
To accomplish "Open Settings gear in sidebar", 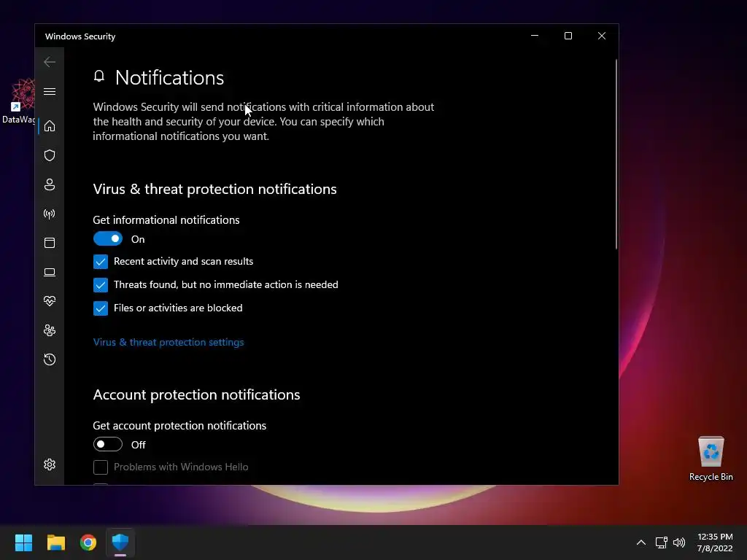I will pyautogui.click(x=50, y=464).
